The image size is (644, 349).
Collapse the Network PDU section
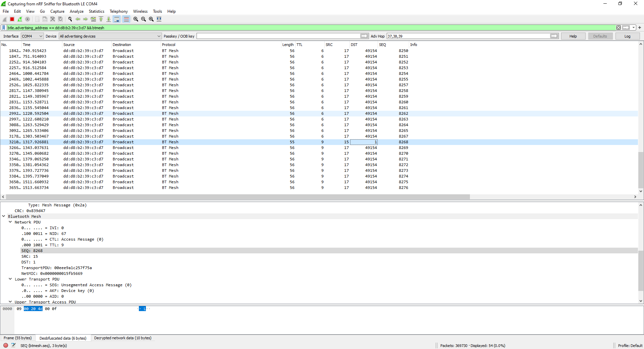(x=10, y=222)
